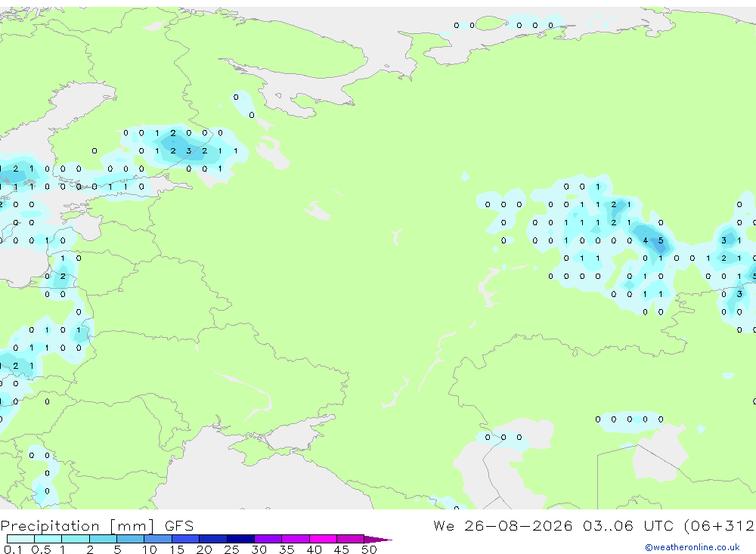Choose the 35–40 mm legend swatch
Screen dimensions: 756x554
(x=296, y=539)
